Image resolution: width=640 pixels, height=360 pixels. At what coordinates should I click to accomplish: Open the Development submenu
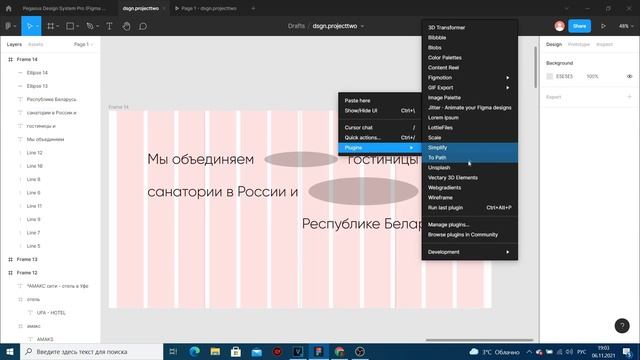pos(469,252)
